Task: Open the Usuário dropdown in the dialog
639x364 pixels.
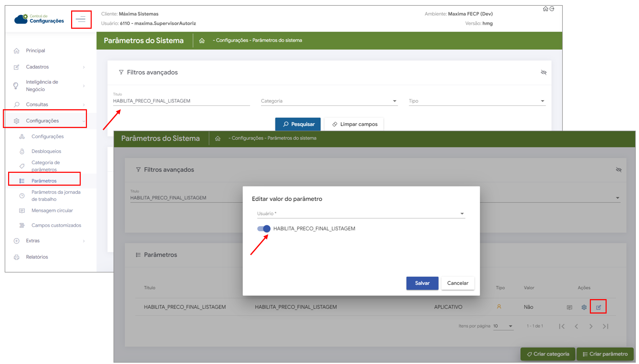Action: (360, 214)
